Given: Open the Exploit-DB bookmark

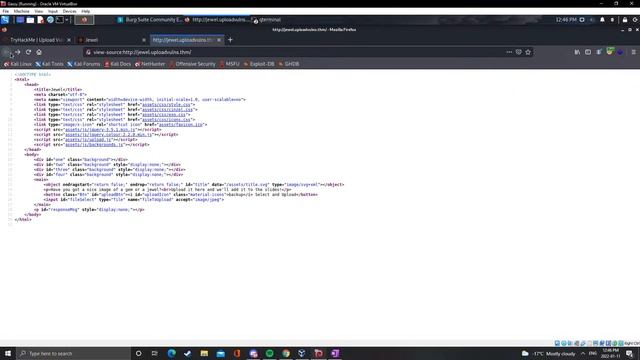Looking at the screenshot, I should [x=259, y=64].
